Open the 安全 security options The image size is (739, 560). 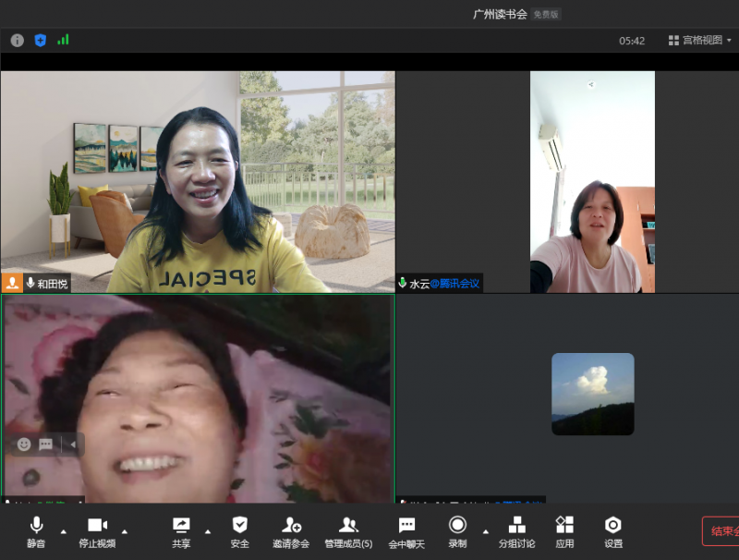point(239,531)
